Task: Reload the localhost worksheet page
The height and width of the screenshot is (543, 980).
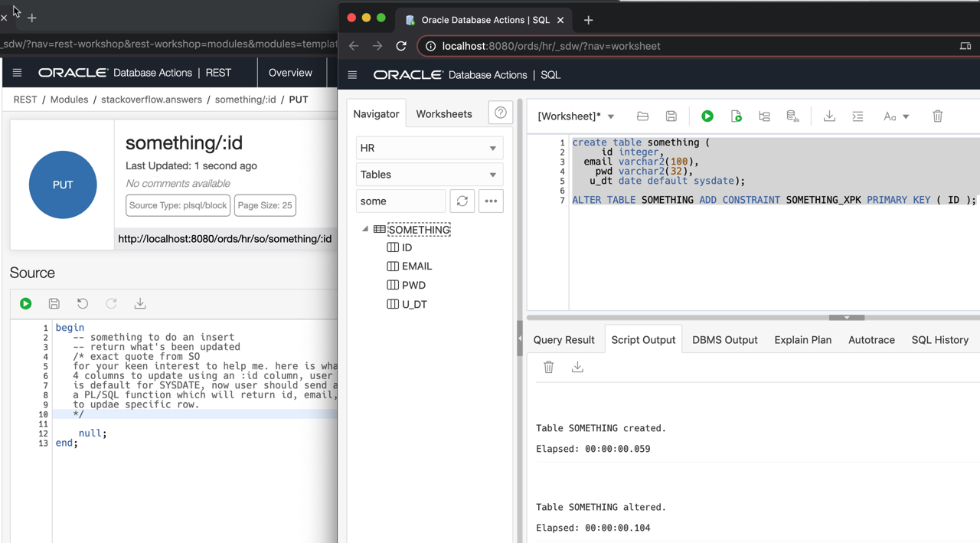Action: [401, 46]
